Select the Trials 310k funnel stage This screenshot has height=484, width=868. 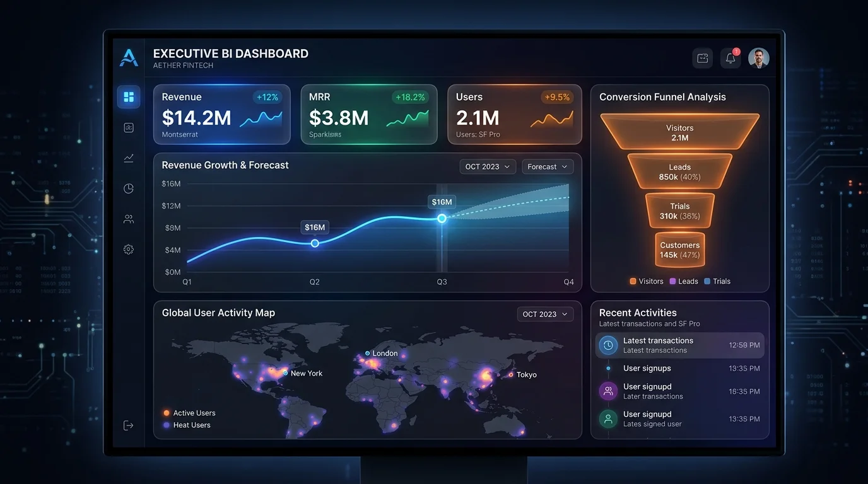(680, 210)
